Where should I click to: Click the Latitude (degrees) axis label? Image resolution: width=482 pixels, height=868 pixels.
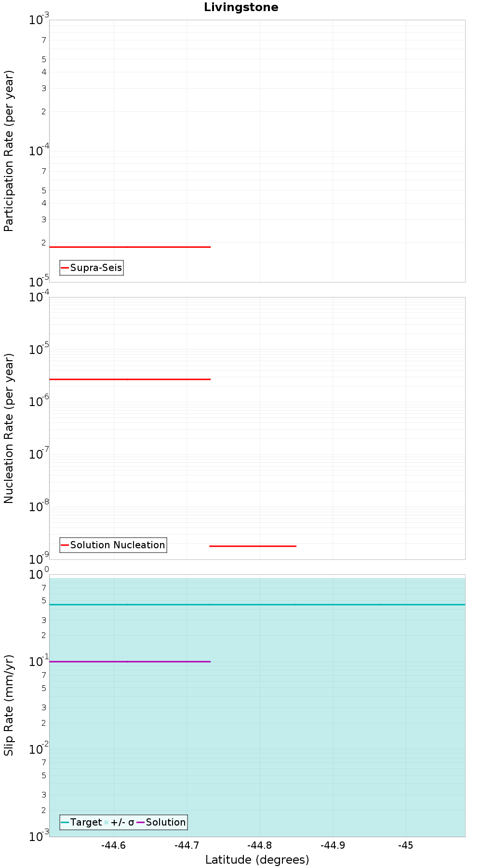[x=257, y=859]
